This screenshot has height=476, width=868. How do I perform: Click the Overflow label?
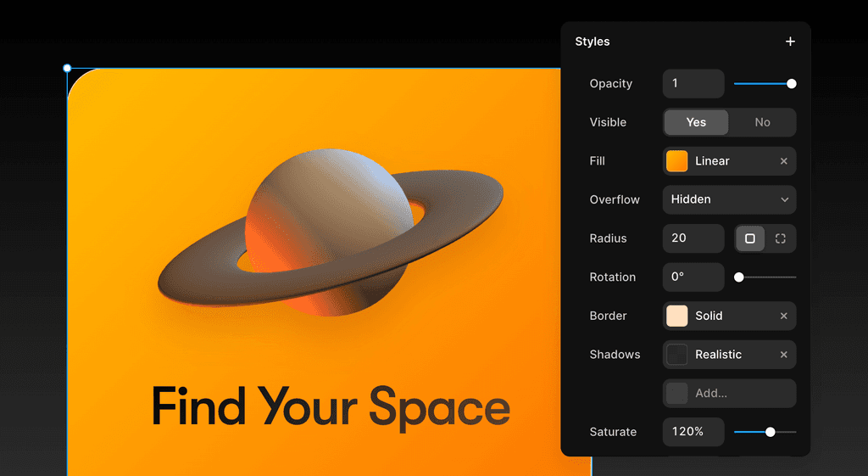[x=615, y=199]
